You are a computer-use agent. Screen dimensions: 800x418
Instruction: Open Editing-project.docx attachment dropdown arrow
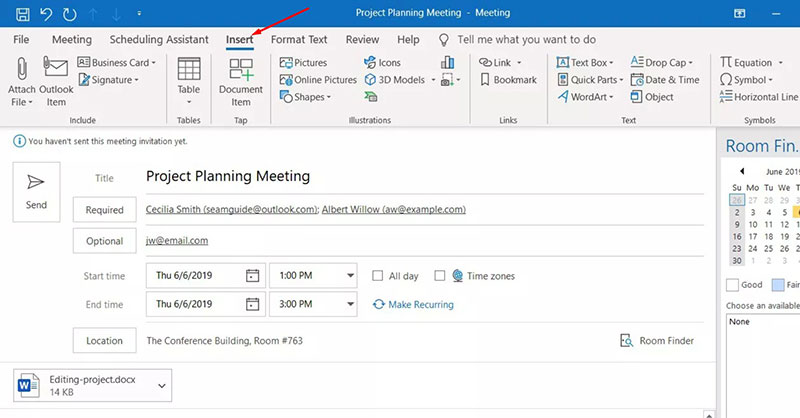pos(162,386)
